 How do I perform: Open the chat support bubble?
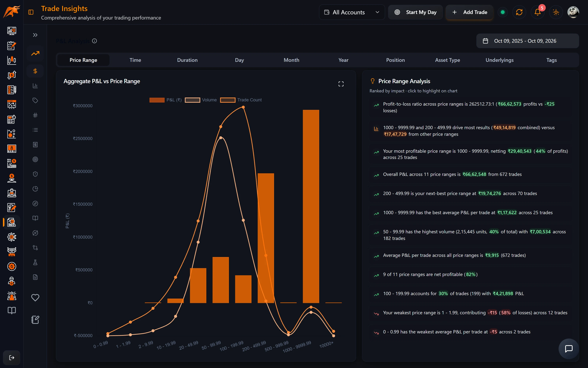[569, 349]
